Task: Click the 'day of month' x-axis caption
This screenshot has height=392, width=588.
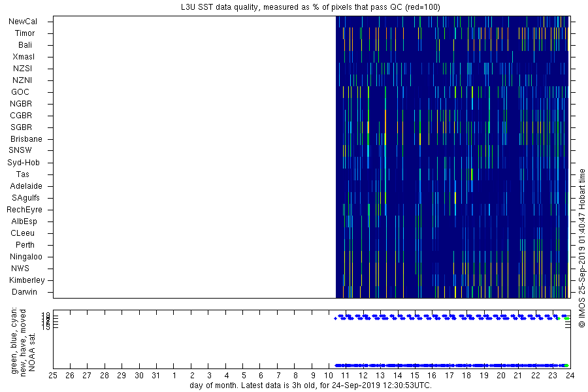Action: coord(310,385)
